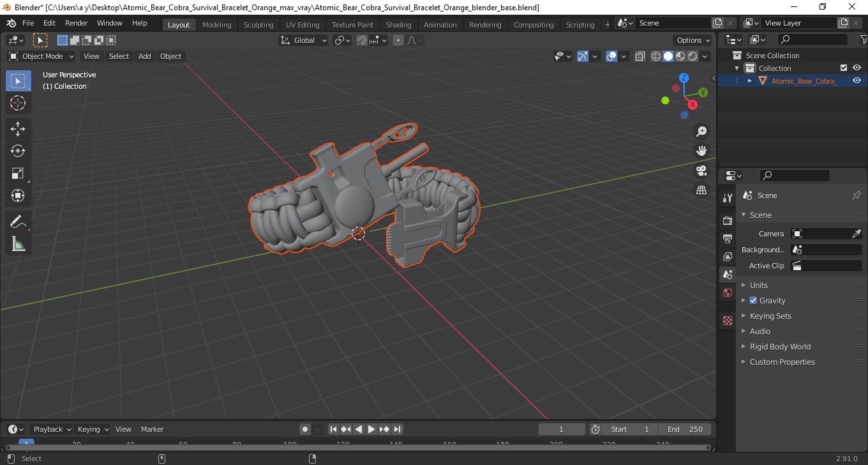Image resolution: width=868 pixels, height=465 pixels.
Task: Click the Blender logo menu icon
Action: click(x=11, y=23)
